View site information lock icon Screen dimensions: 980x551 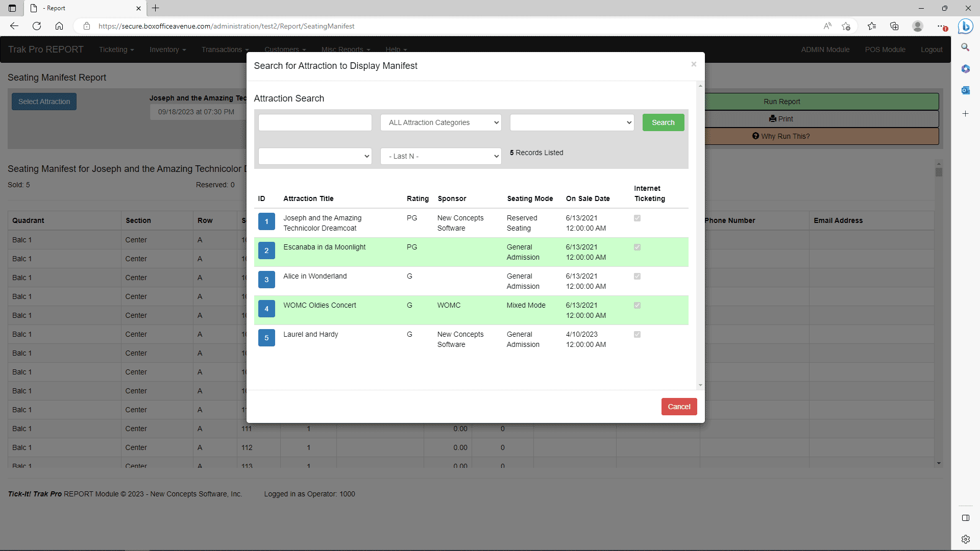coord(87,26)
